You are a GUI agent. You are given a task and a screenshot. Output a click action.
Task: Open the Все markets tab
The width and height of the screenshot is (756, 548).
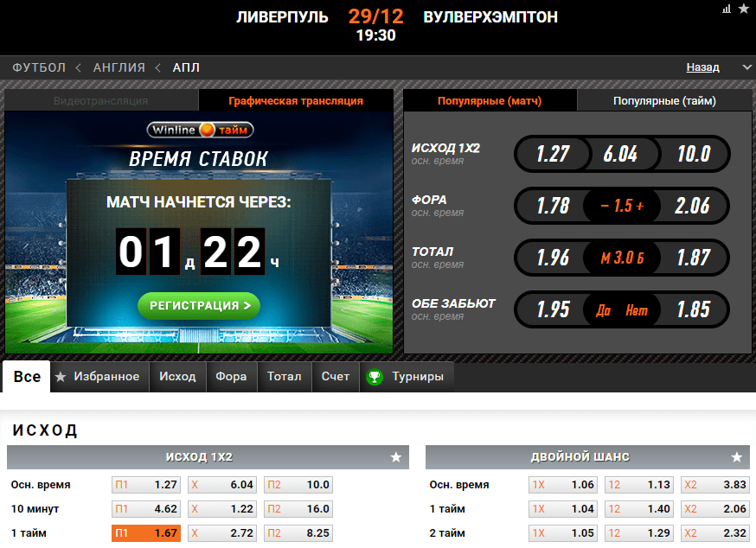27,376
